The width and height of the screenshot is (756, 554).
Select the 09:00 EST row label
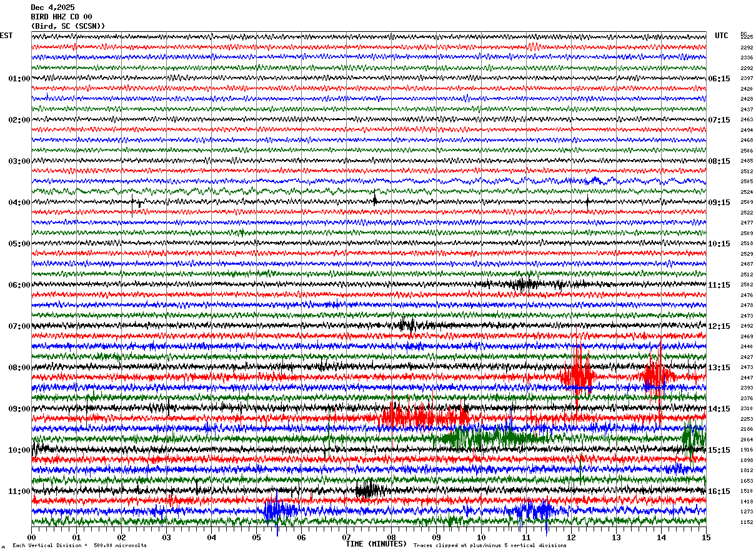tap(19, 409)
